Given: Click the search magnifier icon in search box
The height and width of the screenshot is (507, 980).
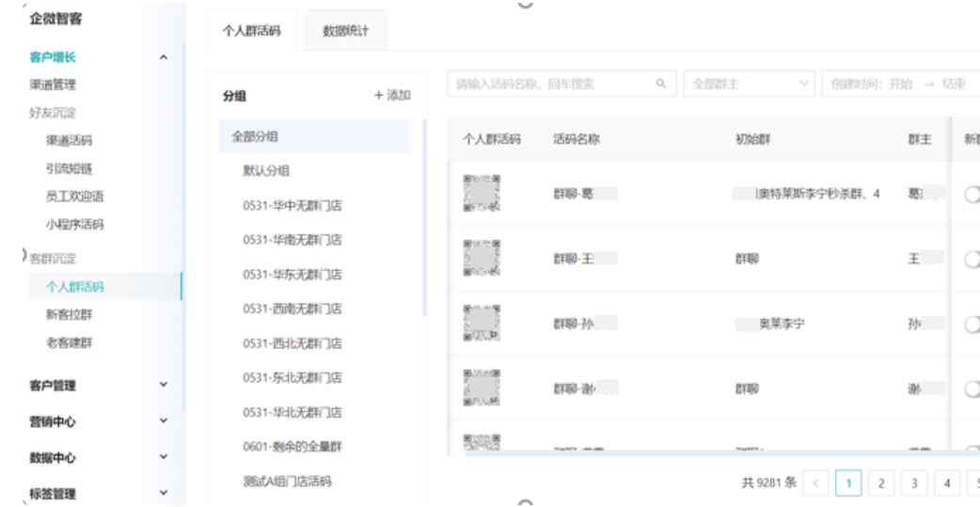Looking at the screenshot, I should point(661,85).
